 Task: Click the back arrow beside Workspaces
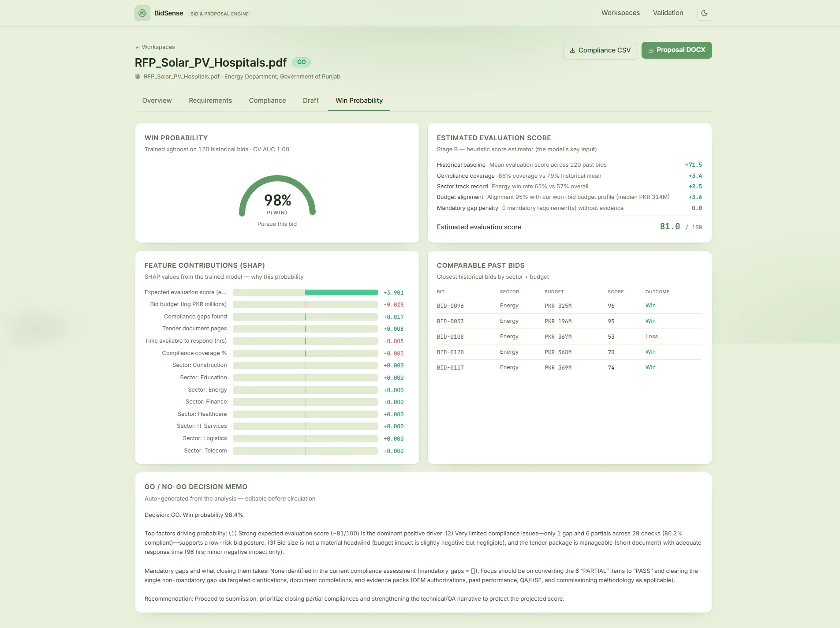point(137,47)
